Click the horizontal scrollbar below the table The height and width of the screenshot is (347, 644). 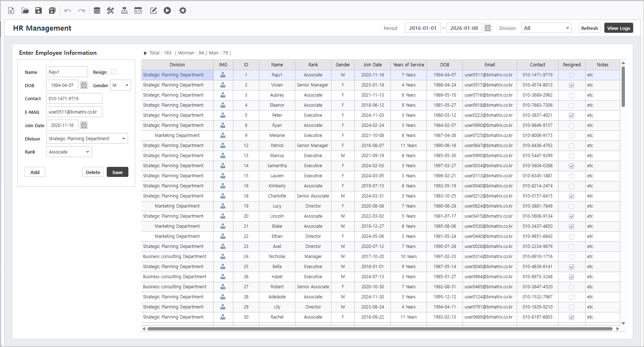(380, 329)
